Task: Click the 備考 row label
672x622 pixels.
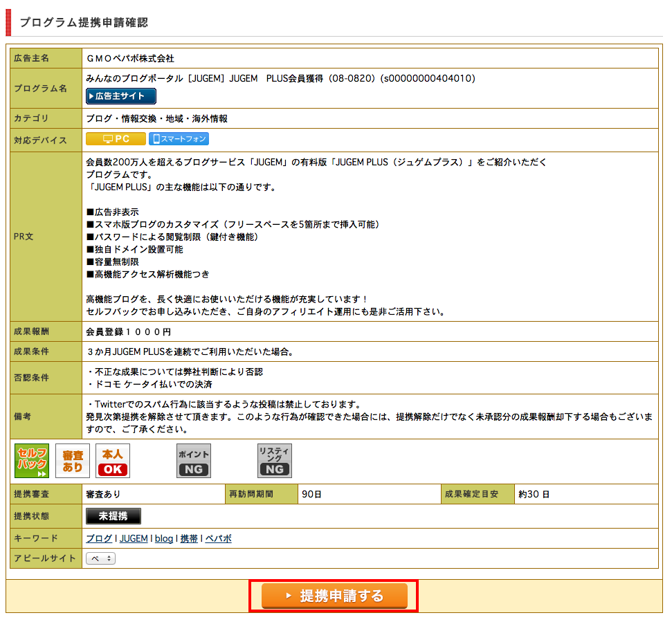Action: point(22,417)
